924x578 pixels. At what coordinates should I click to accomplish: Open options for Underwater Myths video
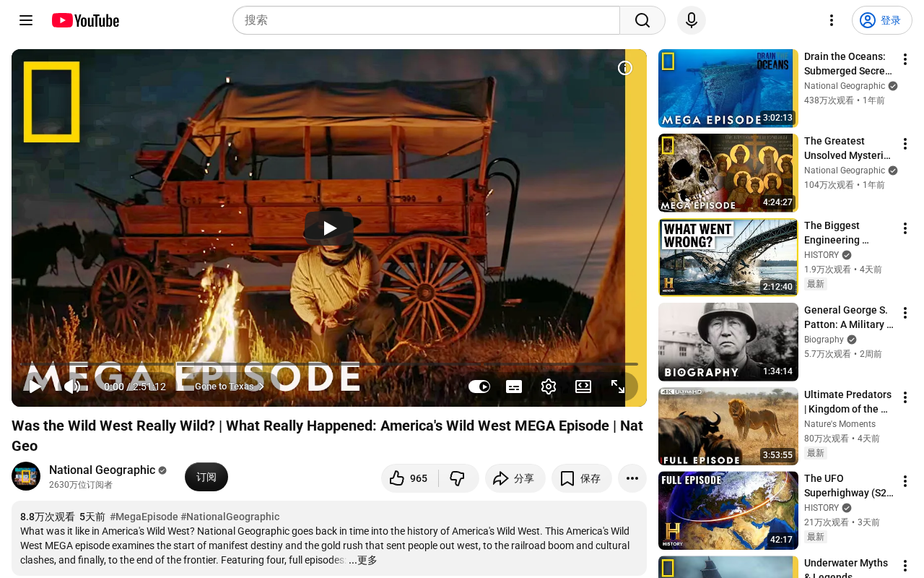[905, 566]
